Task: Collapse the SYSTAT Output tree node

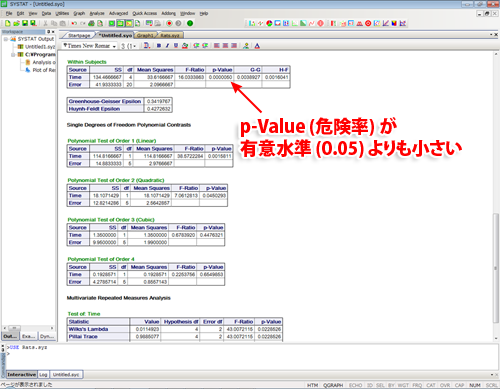Action: pos(6,39)
